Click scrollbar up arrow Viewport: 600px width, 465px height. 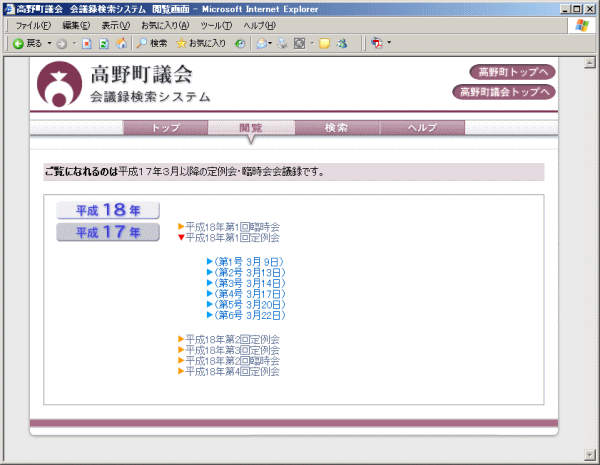590,63
